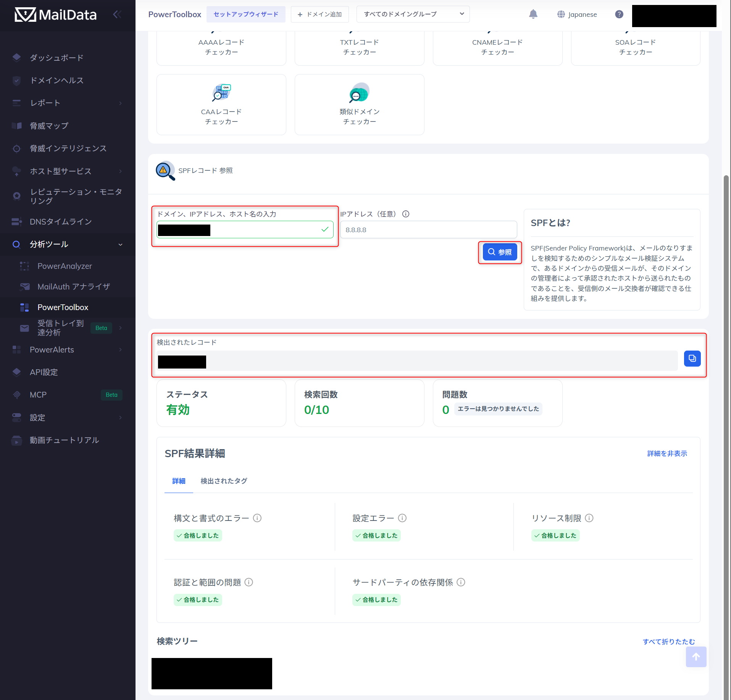
Task: Click the エラーは見つかりませんでした label
Action: 498,409
